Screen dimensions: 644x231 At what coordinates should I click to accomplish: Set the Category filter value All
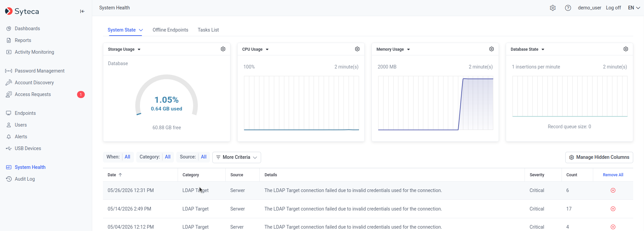click(168, 157)
